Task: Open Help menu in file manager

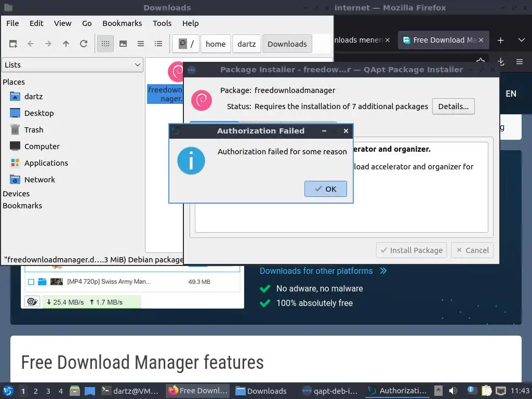Action: 190,23
